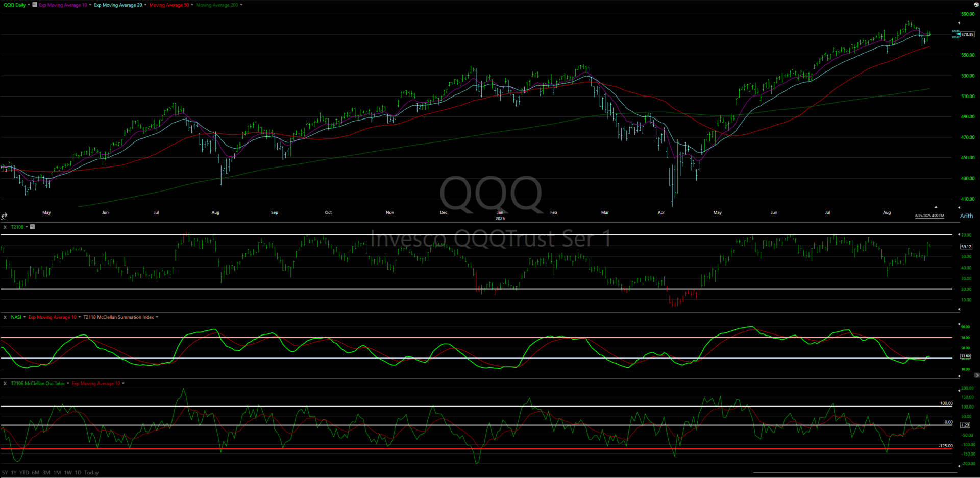
Task: Click the scale arrow below T2108's 10.00
Action: [x=959, y=309]
